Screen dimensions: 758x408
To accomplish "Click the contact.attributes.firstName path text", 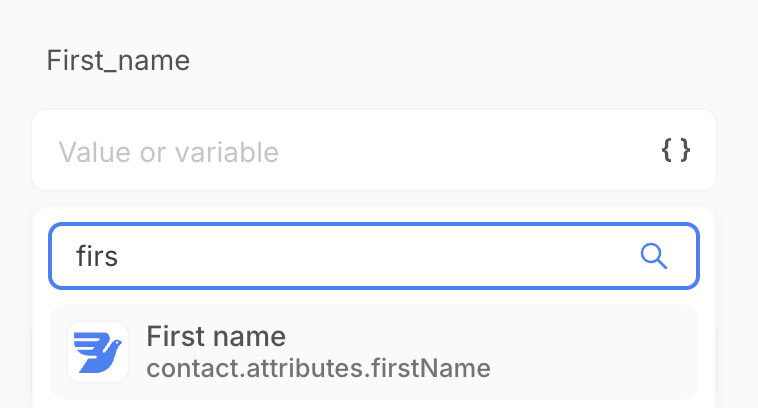I will (x=318, y=369).
